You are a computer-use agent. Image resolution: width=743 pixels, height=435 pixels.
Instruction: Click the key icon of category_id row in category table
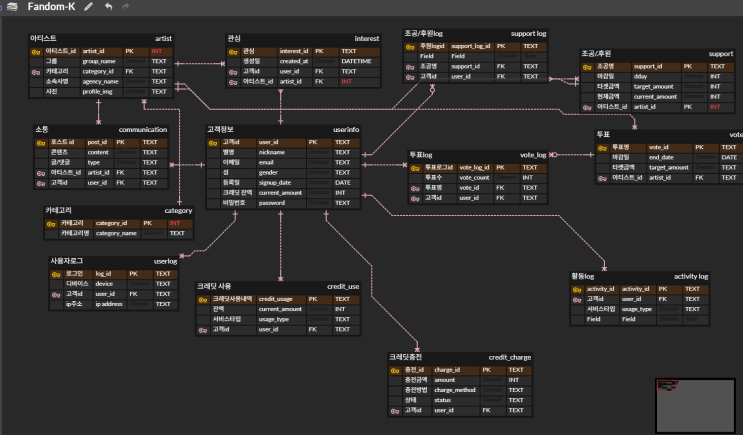51,224
